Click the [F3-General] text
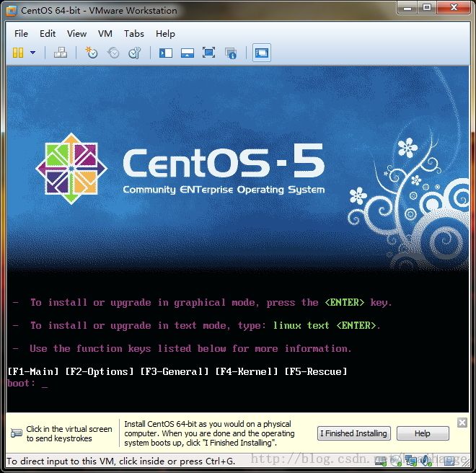The width and height of the screenshot is (476, 473). (175, 371)
